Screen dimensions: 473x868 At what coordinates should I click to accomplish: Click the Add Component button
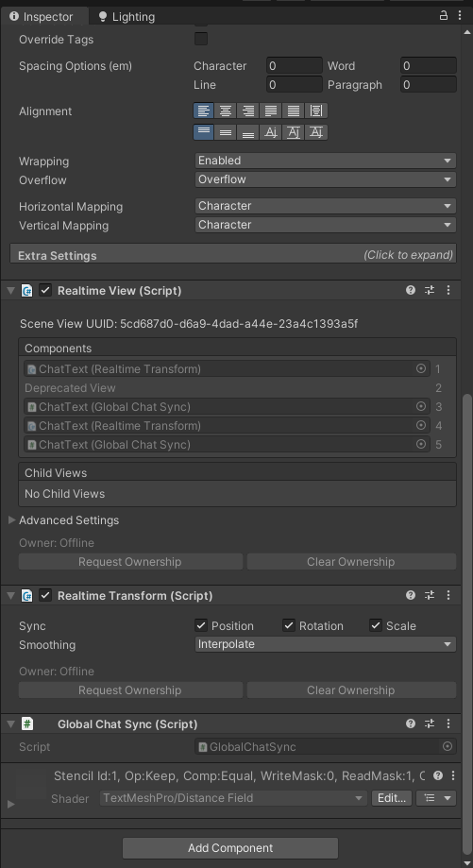(230, 847)
